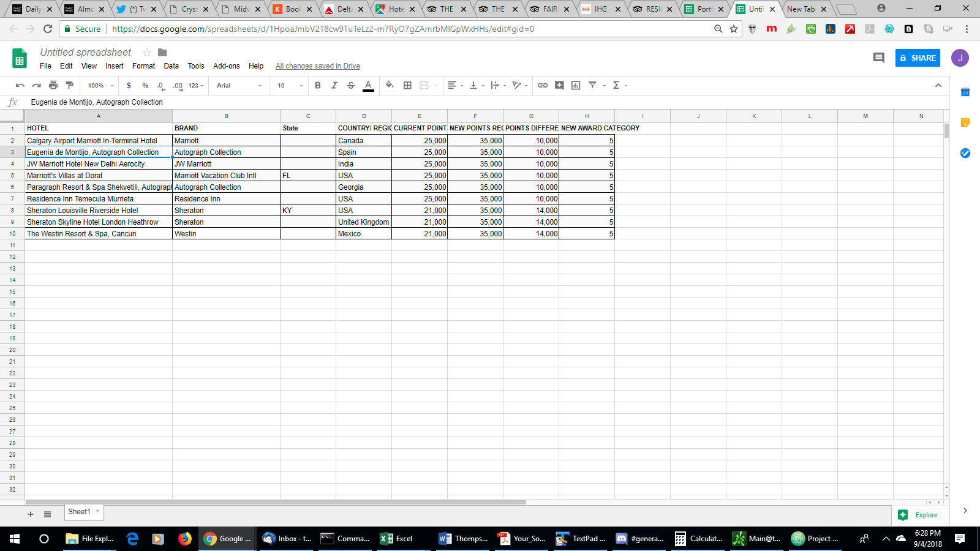This screenshot has height=551, width=980.
Task: Toggle strikethrough formatting
Action: click(351, 85)
